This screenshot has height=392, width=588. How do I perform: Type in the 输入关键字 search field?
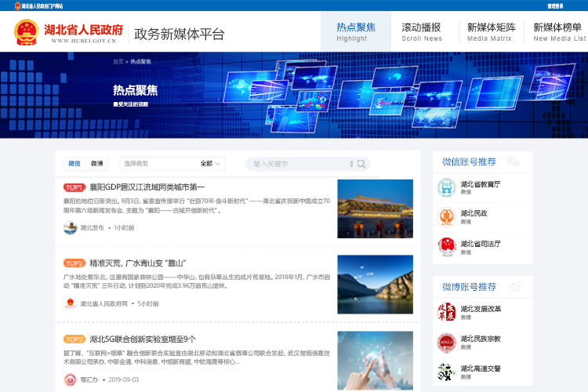[x=298, y=164]
